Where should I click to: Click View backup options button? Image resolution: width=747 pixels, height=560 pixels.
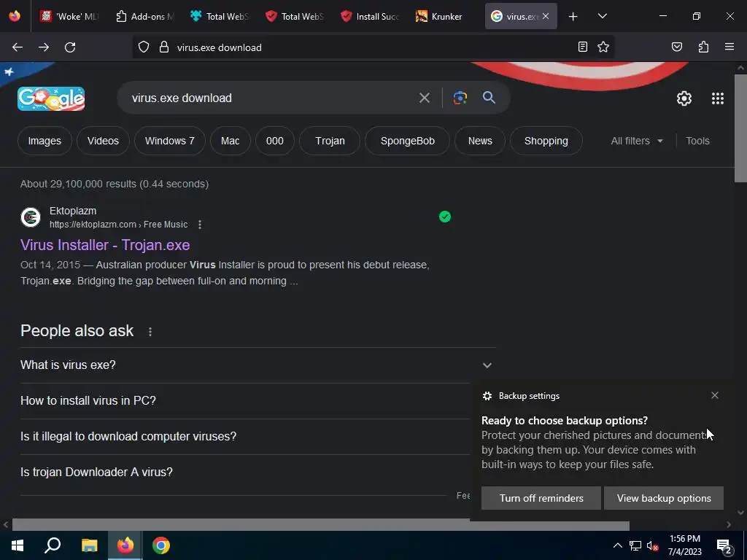[x=664, y=498]
